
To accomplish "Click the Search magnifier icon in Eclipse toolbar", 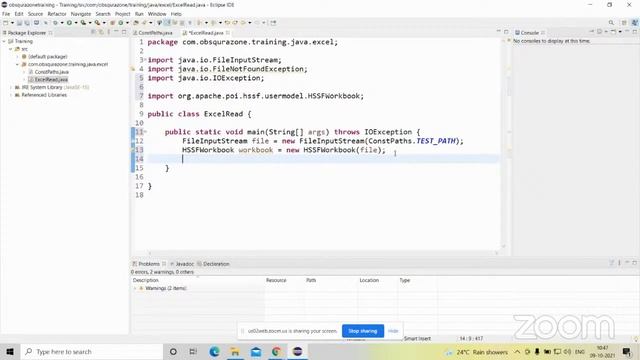I will 611,23.
